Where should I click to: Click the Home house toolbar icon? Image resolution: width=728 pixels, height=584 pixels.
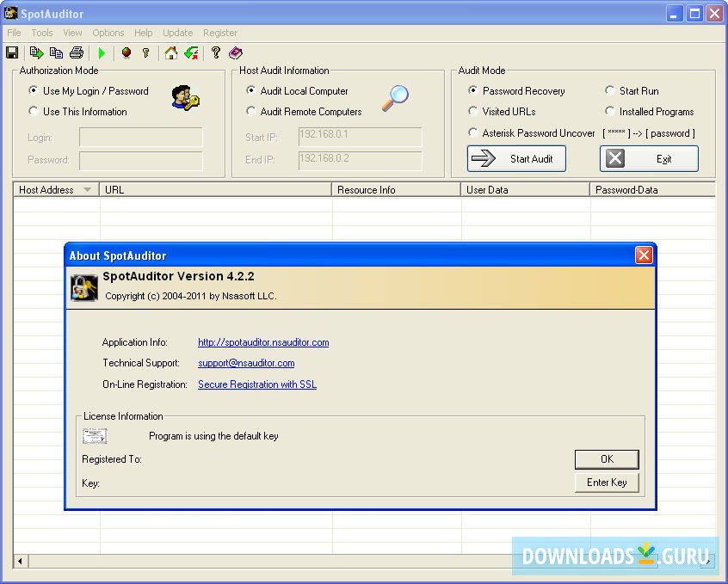(171, 52)
